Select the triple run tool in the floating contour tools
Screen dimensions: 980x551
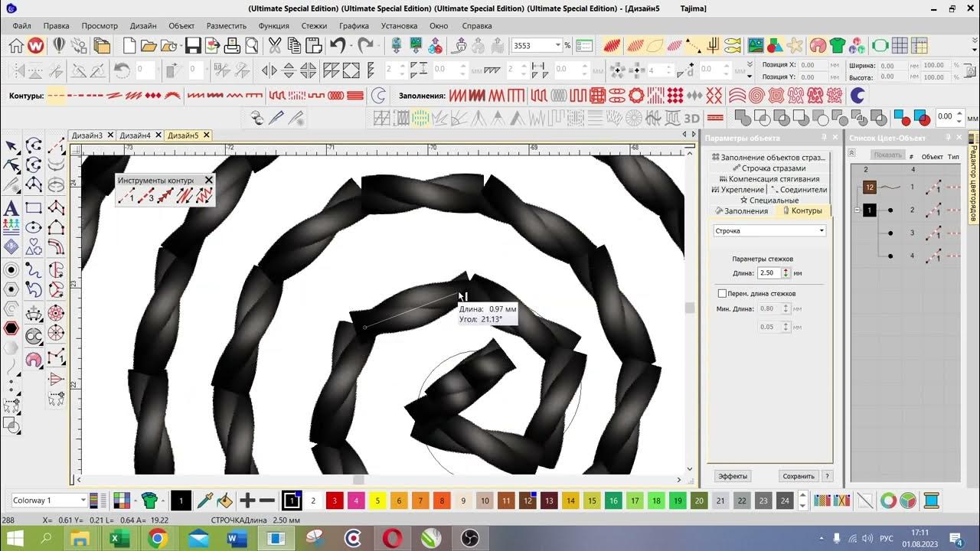[x=145, y=196]
